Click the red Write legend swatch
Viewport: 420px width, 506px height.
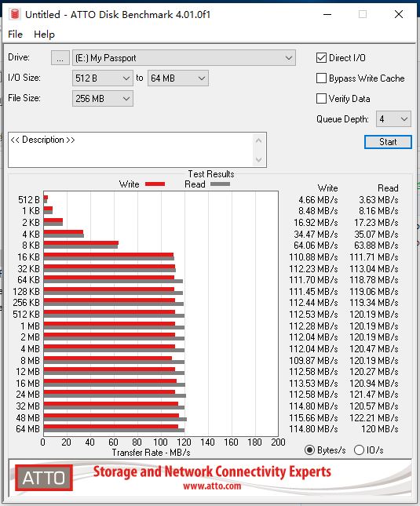point(155,184)
